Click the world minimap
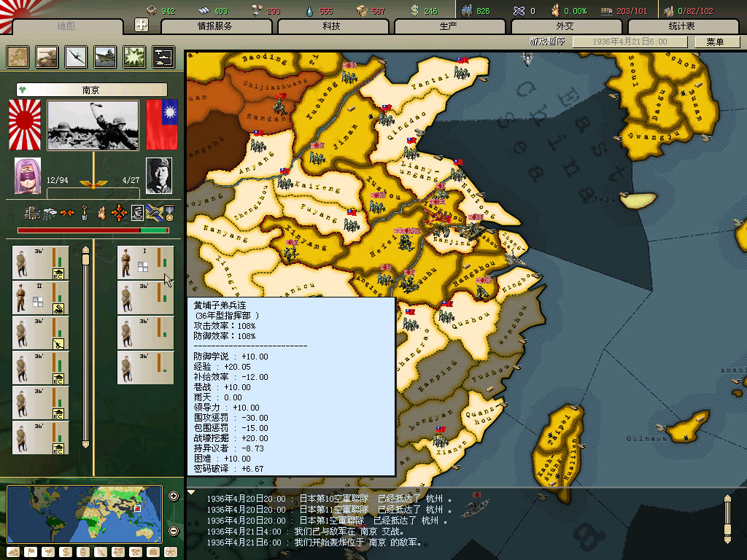Screen dimensions: 747x560 (85, 514)
